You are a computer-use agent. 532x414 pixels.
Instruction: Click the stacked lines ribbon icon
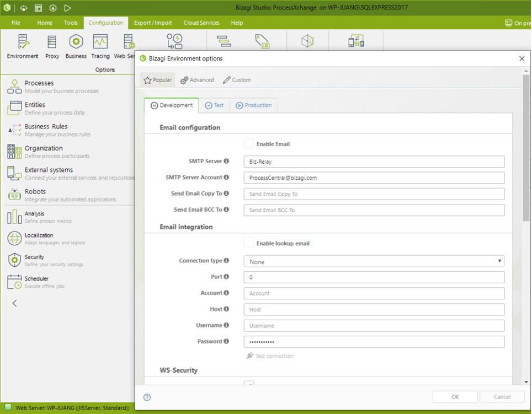224,41
